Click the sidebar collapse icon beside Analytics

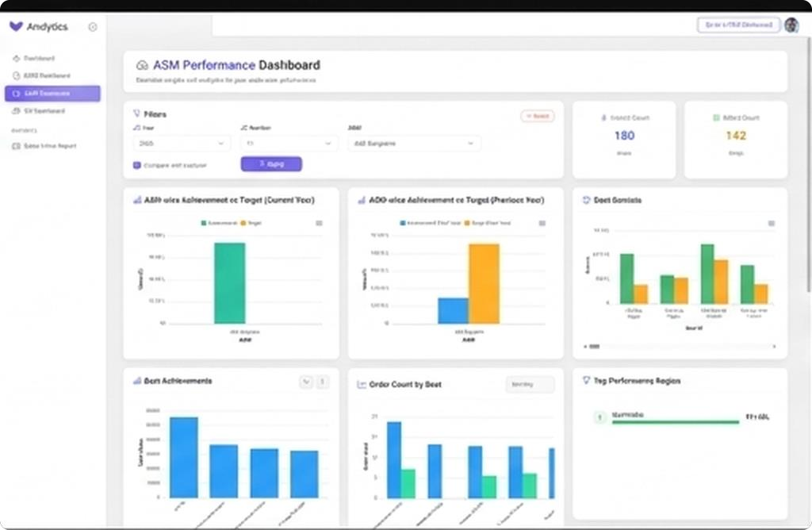93,27
